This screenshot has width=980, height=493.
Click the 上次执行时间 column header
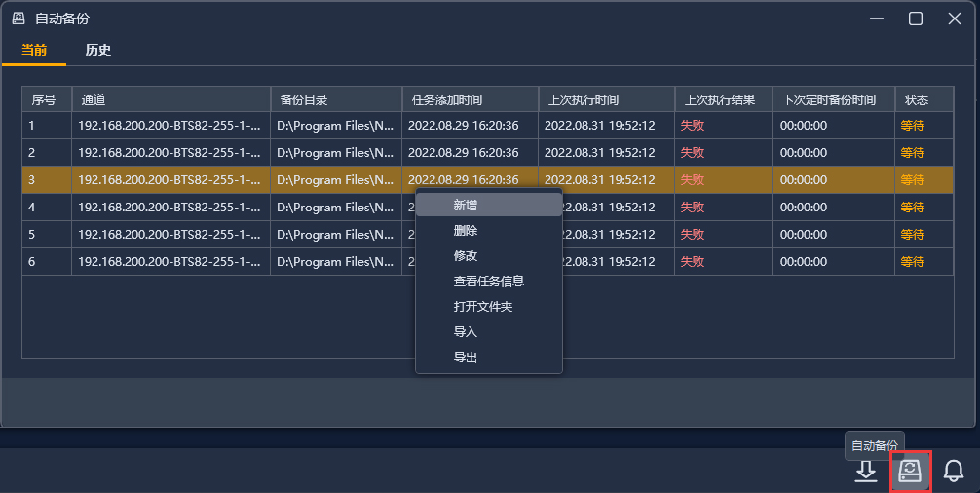[606, 99]
